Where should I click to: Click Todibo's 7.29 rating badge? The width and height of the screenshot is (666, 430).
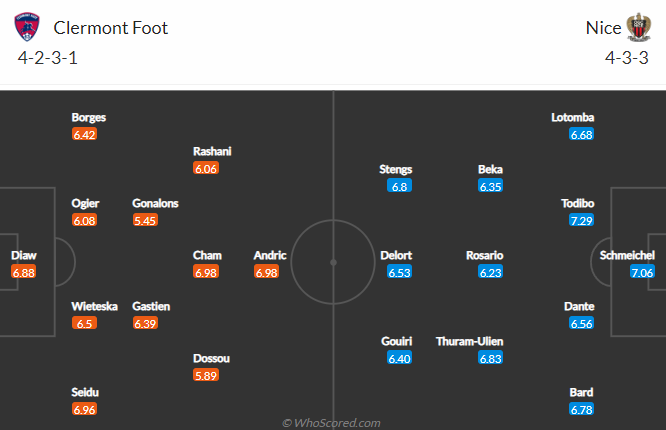(x=581, y=220)
